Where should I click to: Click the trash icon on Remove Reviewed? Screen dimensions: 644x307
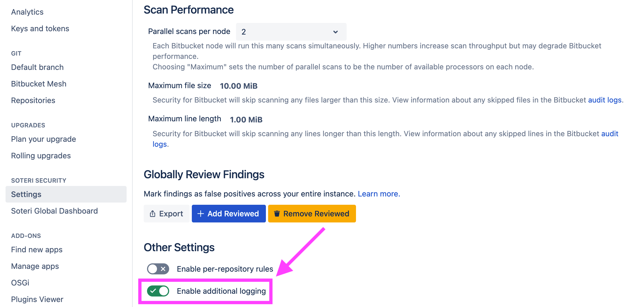pos(277,213)
